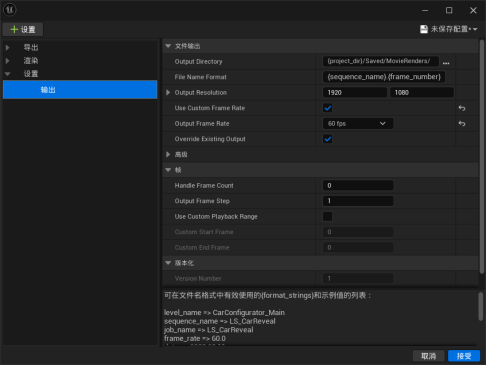Image resolution: width=486 pixels, height=365 pixels.
Task: Uncheck Override Existing Output
Action: click(328, 139)
